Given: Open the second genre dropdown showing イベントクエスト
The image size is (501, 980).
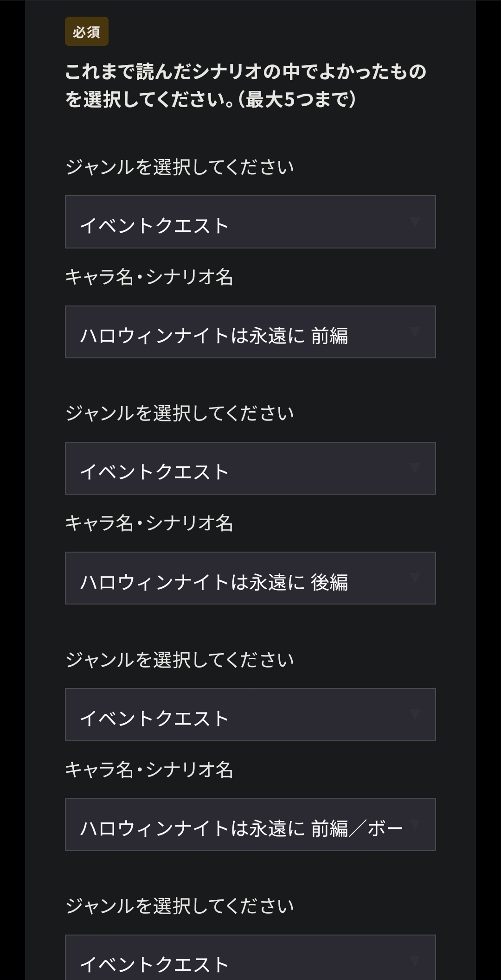Looking at the screenshot, I should (x=250, y=468).
